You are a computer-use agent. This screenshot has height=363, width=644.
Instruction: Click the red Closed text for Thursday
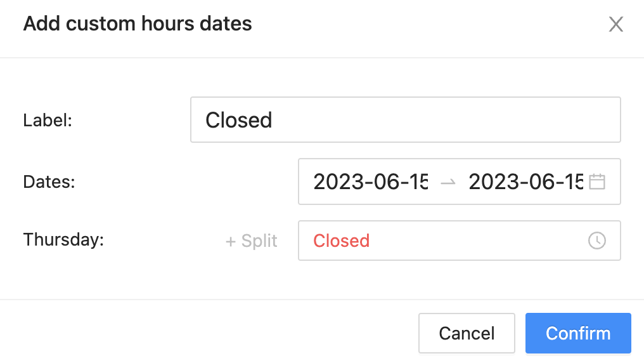point(341,241)
